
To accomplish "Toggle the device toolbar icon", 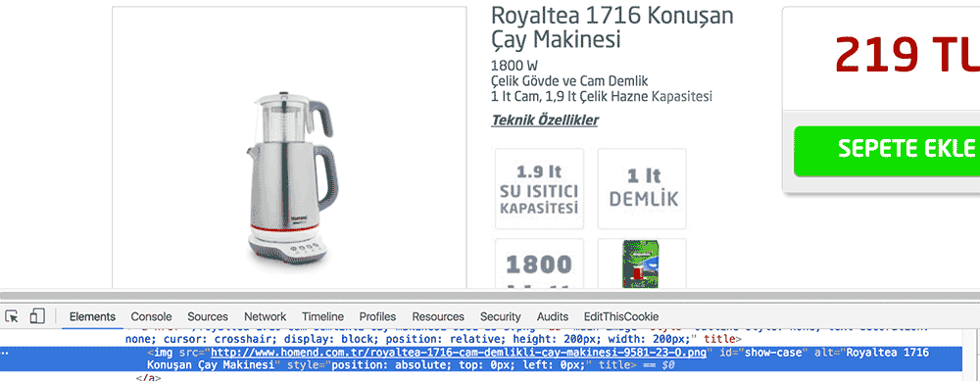I will click(x=37, y=316).
